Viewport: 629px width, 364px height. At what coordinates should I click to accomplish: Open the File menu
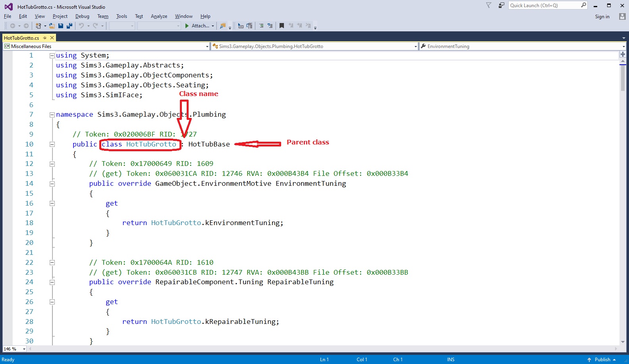[x=8, y=16]
